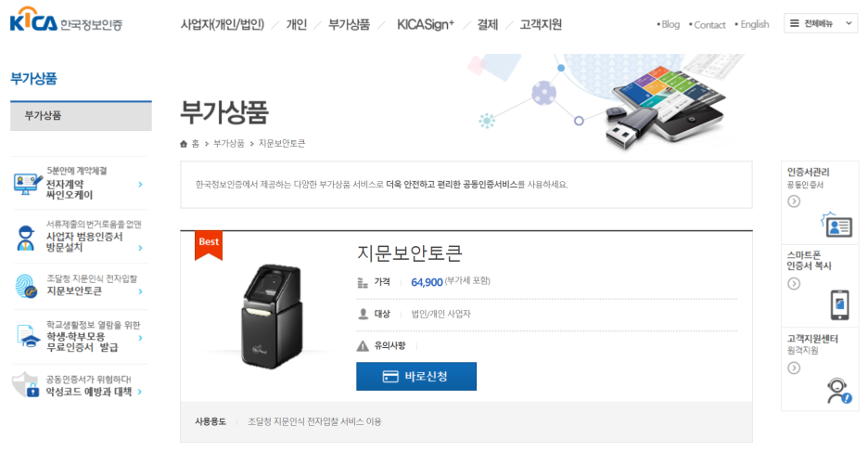Click the KICA 한국정보인증 logo
The width and height of the screenshot is (868, 452).
pyautogui.click(x=66, y=19)
